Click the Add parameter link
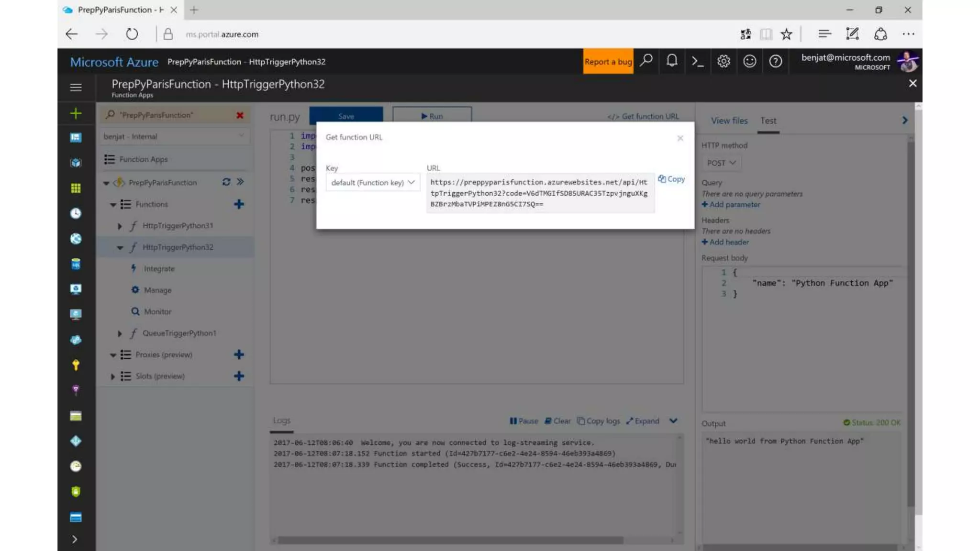 pyautogui.click(x=731, y=205)
